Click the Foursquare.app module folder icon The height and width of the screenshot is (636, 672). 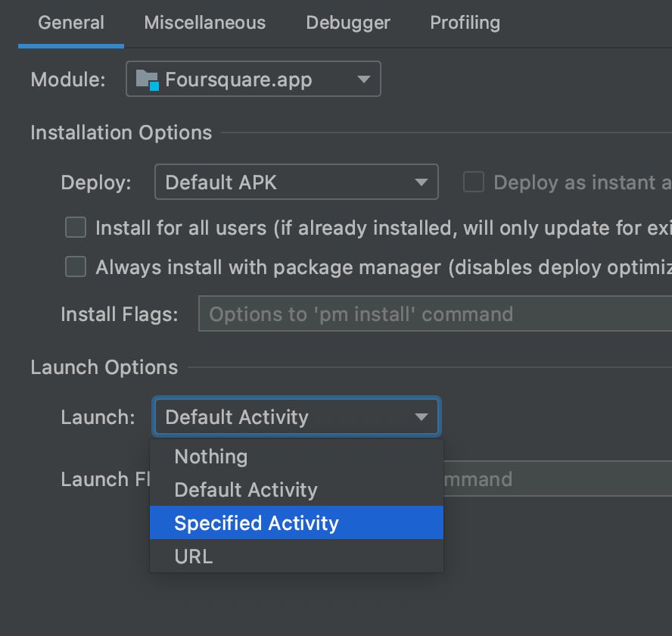click(148, 79)
